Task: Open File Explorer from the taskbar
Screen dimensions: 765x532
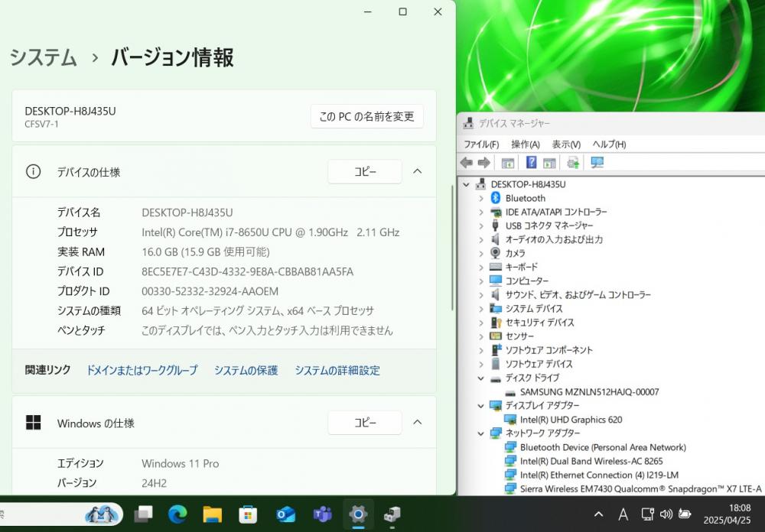Action: point(212,514)
